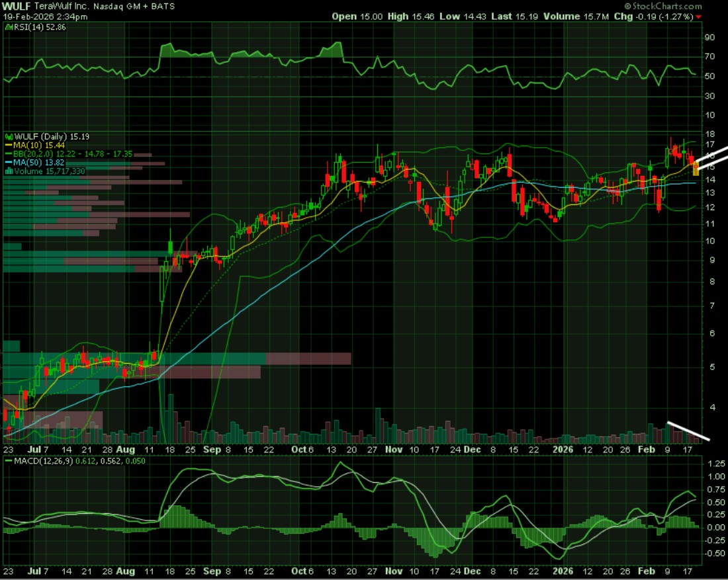This screenshot has width=728, height=580.
Task: Click the WULF ticker symbol in header
Action: coord(17,7)
